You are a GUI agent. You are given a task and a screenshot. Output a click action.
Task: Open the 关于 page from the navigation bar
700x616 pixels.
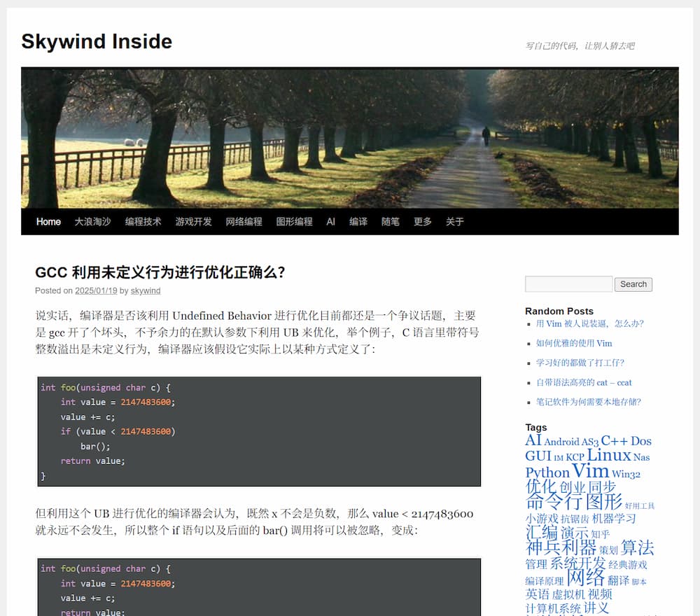pyautogui.click(x=455, y=222)
